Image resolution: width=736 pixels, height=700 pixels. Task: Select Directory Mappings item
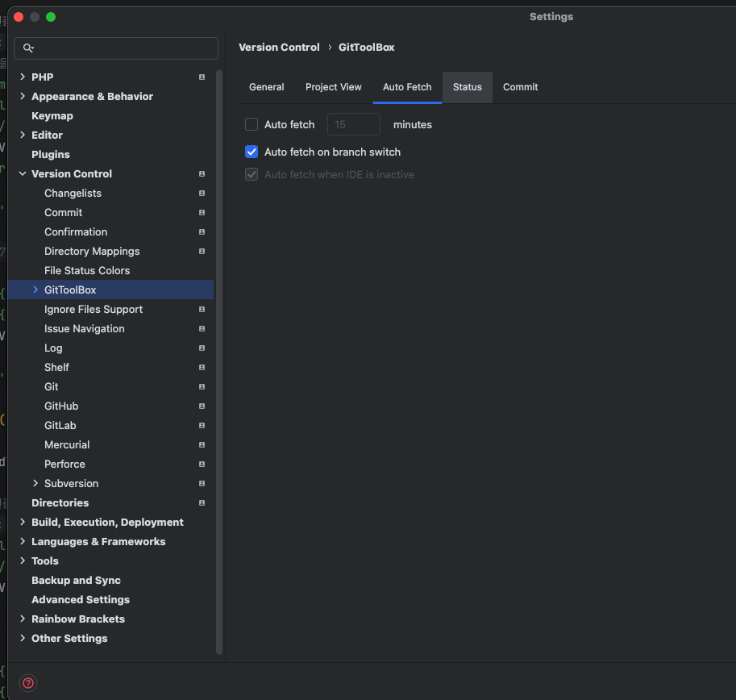92,251
